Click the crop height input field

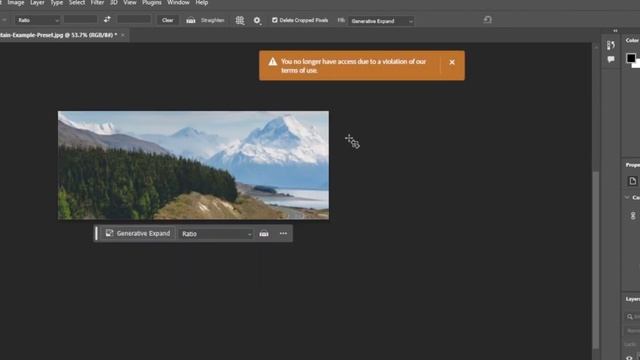[134, 20]
